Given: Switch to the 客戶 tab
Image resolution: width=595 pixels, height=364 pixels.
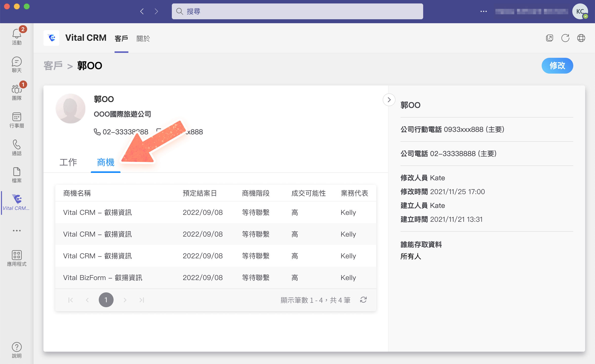Looking at the screenshot, I should click(121, 39).
